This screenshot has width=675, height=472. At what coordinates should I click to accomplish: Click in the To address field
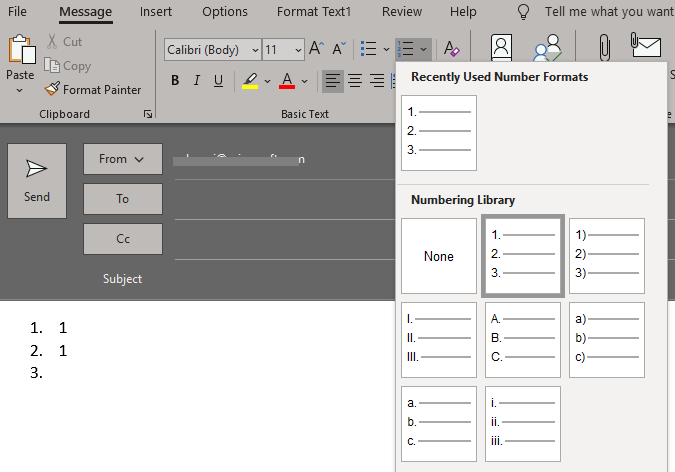coord(285,200)
